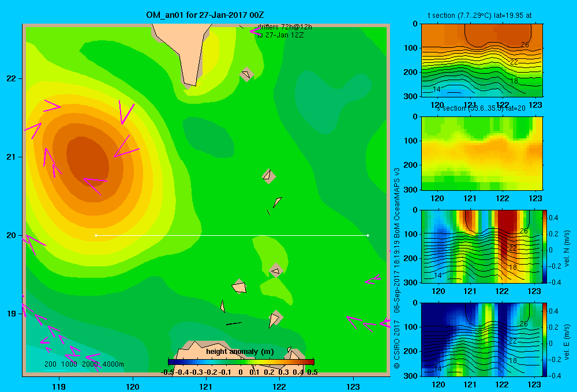577x392 pixels.
Task: Open the eastward velocity section panel
Action: pos(482,340)
